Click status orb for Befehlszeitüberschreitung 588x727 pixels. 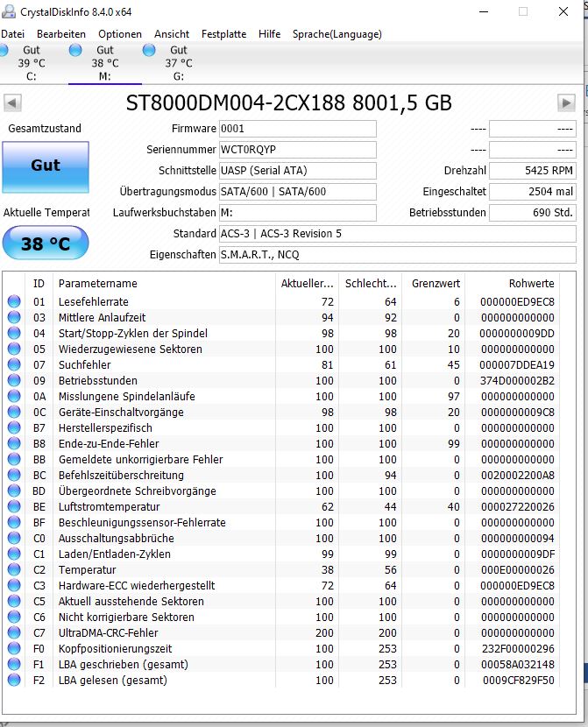(14, 475)
